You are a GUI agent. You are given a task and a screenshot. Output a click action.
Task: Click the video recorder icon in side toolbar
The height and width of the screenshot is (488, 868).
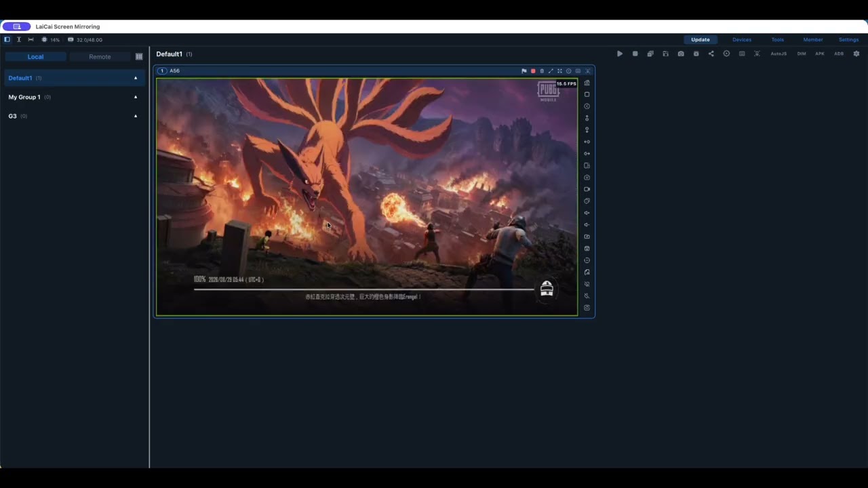[x=587, y=189]
